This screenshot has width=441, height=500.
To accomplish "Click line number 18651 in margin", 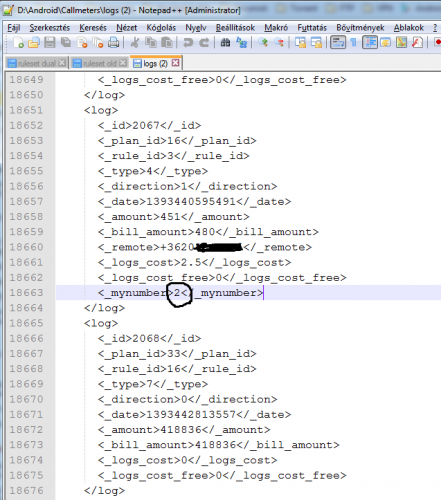I will 26,110.
